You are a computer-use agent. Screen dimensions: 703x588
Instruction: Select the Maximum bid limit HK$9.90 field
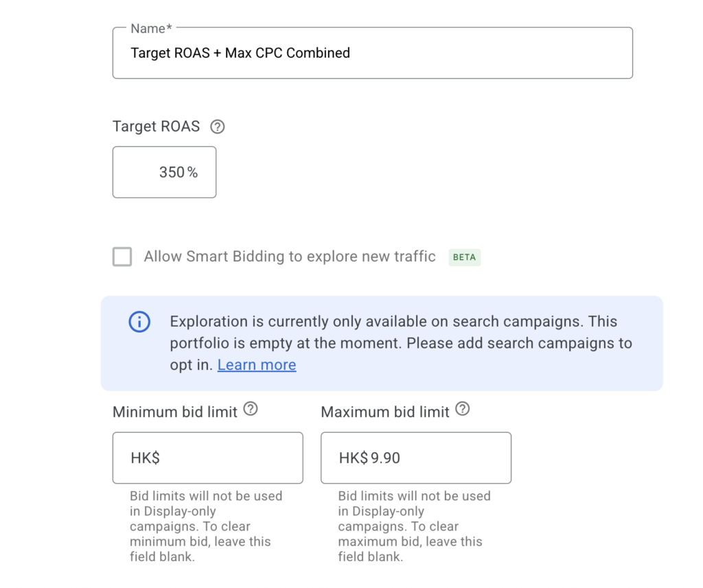coord(416,458)
